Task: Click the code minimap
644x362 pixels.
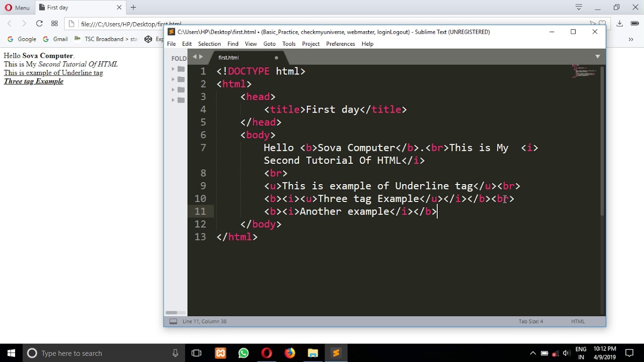Action: click(x=585, y=71)
